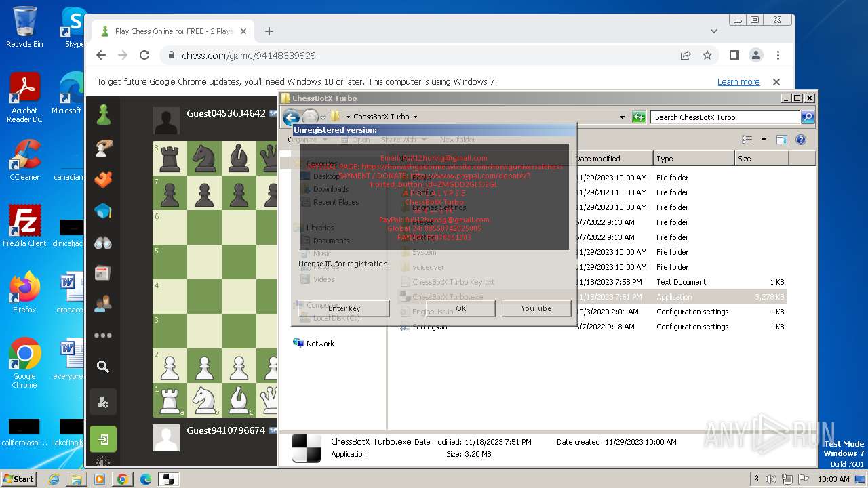Expand the More three-dots sidebar item
This screenshot has width=868, height=488.
103,335
